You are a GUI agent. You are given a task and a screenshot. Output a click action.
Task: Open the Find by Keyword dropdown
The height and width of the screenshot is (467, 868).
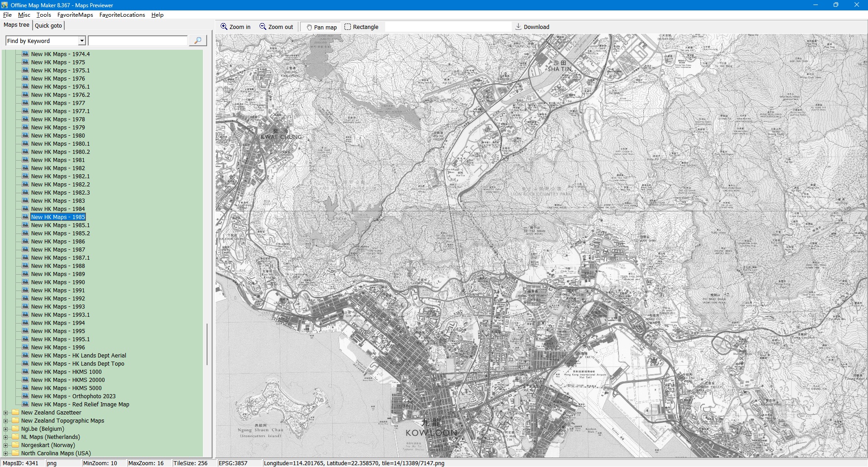tap(82, 41)
